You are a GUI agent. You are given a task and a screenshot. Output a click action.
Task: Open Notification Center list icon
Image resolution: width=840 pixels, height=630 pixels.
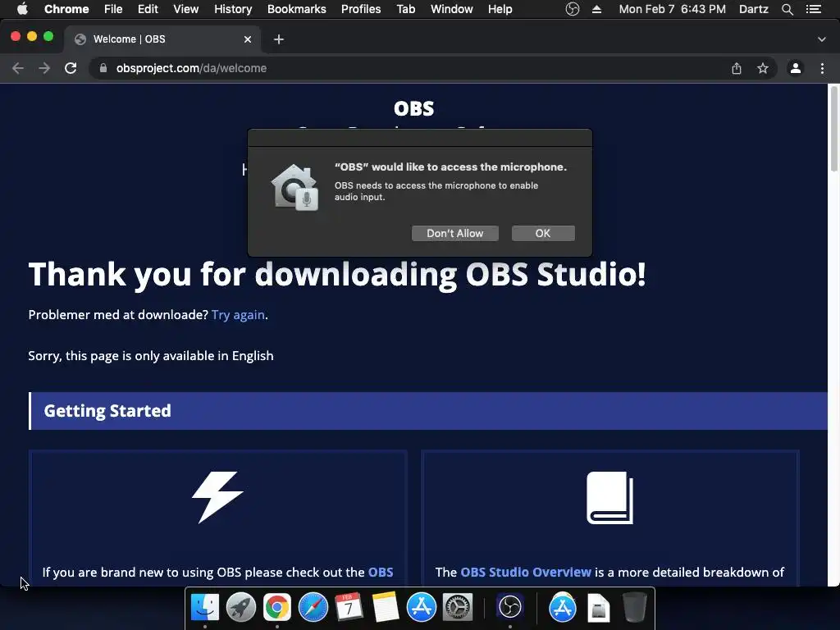[814, 9]
